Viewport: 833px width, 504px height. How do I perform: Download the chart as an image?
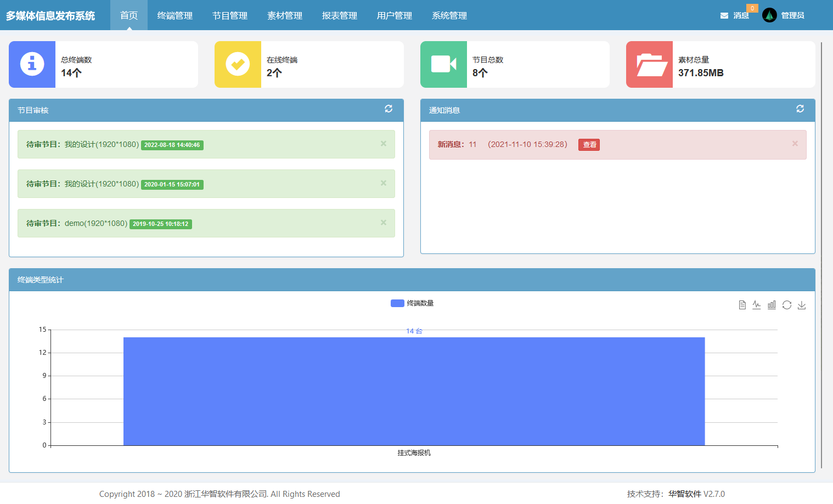pos(802,305)
